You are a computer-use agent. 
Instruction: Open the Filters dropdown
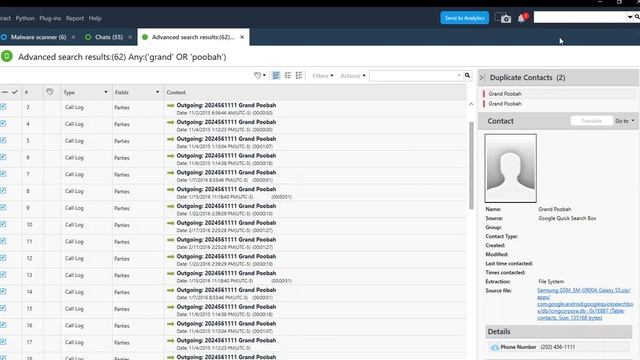[322, 76]
